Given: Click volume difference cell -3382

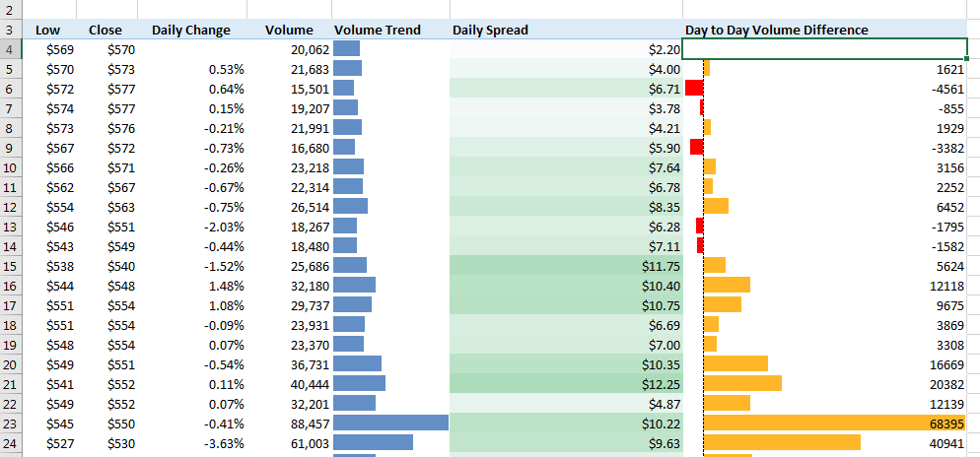Looking at the screenshot, I should click(x=825, y=148).
